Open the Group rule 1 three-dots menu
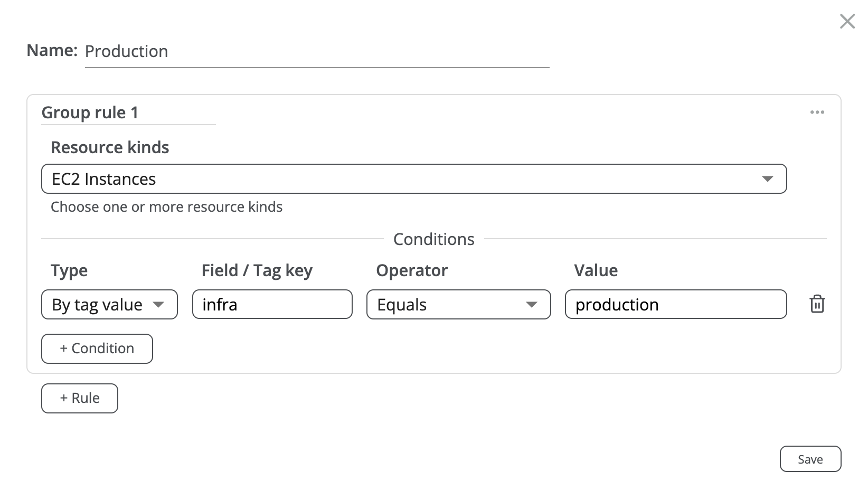 pyautogui.click(x=817, y=112)
